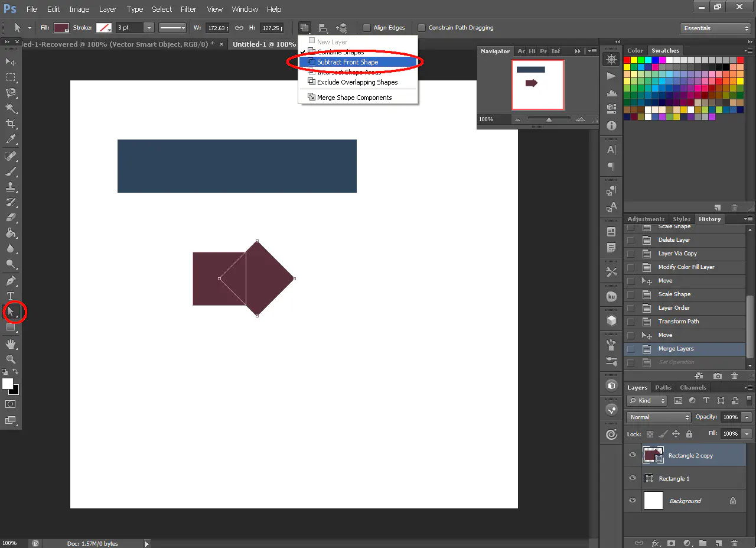Hide the Rectangle 1 layer

[x=633, y=478]
